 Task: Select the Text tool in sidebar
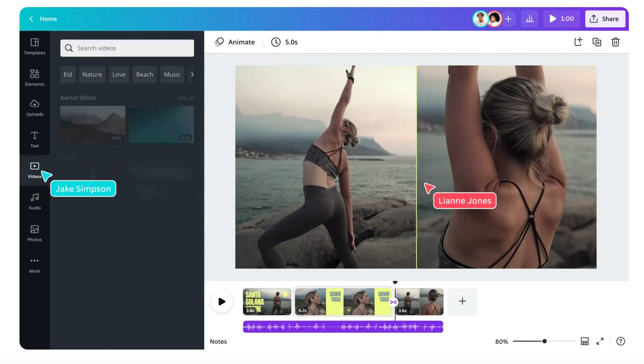click(x=34, y=139)
